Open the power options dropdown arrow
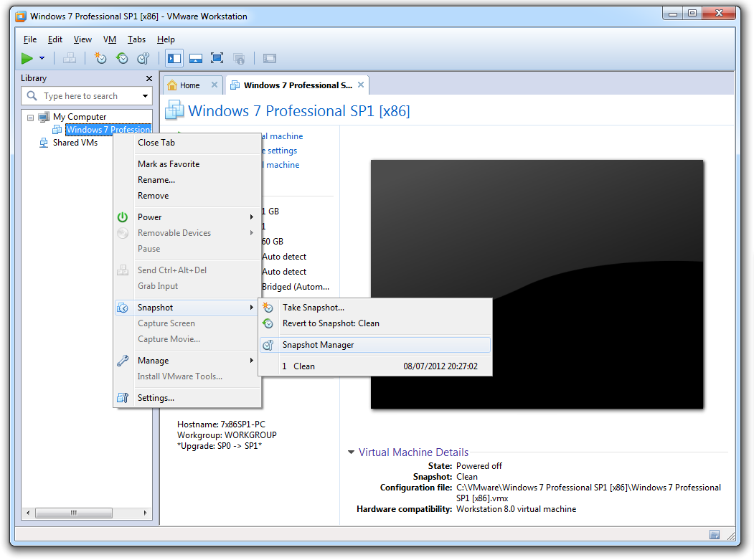Image resolution: width=754 pixels, height=560 pixels. coord(42,58)
